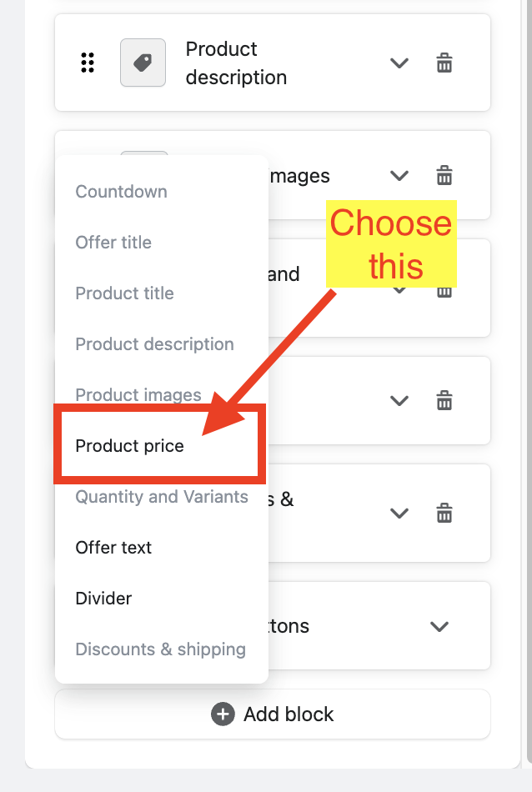
Task: Select Countdown in the dropdown list
Action: 121,192
